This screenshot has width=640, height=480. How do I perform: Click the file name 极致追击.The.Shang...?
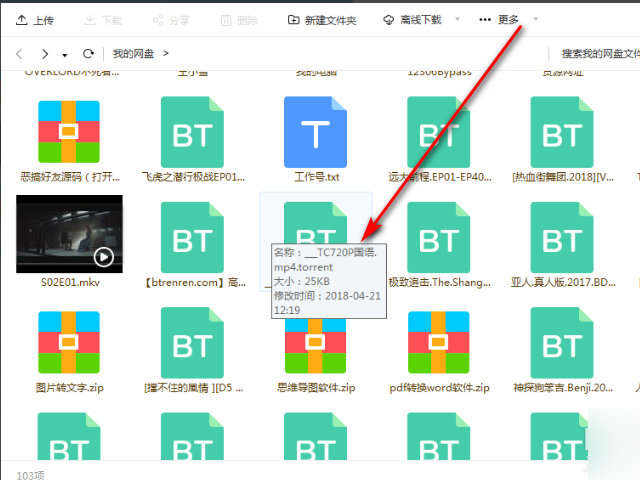tap(440, 282)
